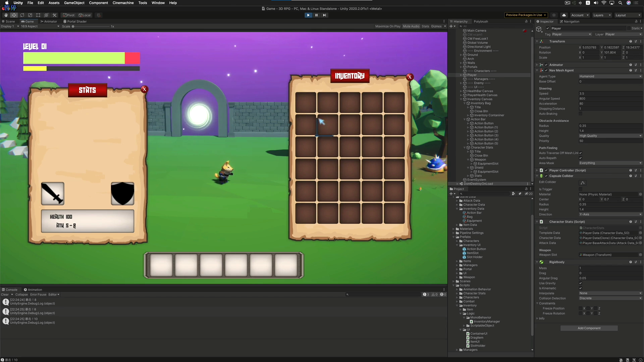The height and width of the screenshot is (362, 644).
Task: Select the Move tool in the toolbar
Action: pyautogui.click(x=14, y=15)
